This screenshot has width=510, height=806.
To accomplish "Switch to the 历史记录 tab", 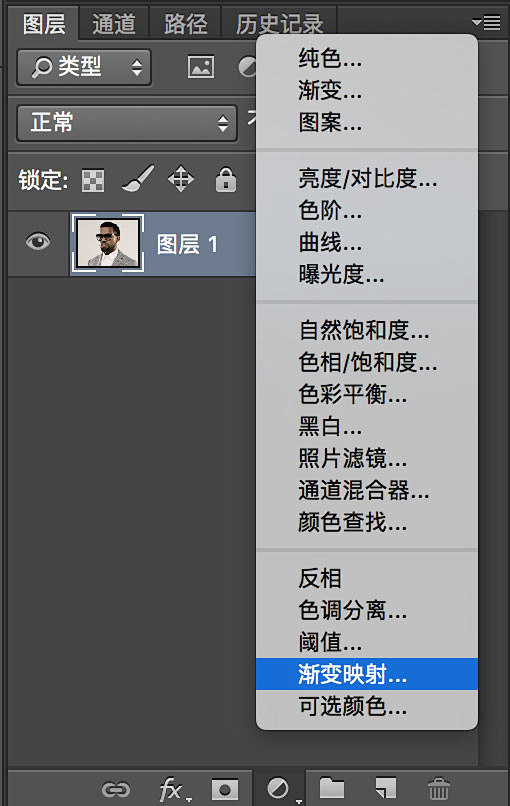I will [x=280, y=24].
